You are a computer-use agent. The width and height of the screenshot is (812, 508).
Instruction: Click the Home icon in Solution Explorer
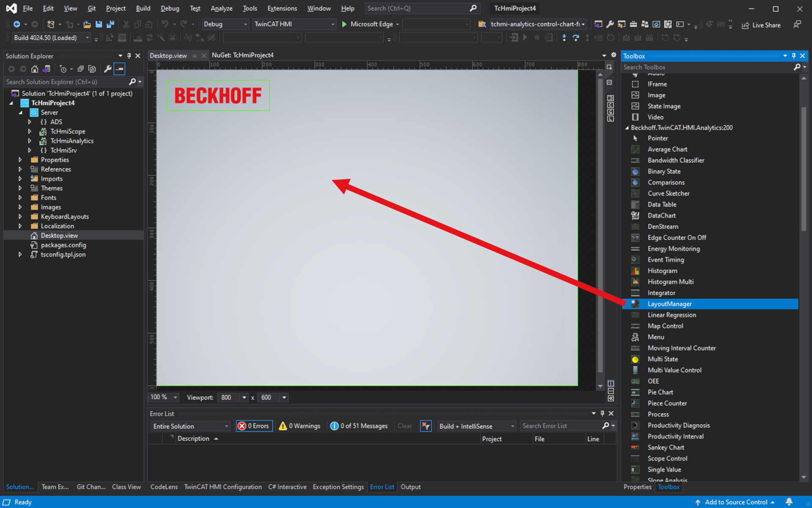pos(34,69)
